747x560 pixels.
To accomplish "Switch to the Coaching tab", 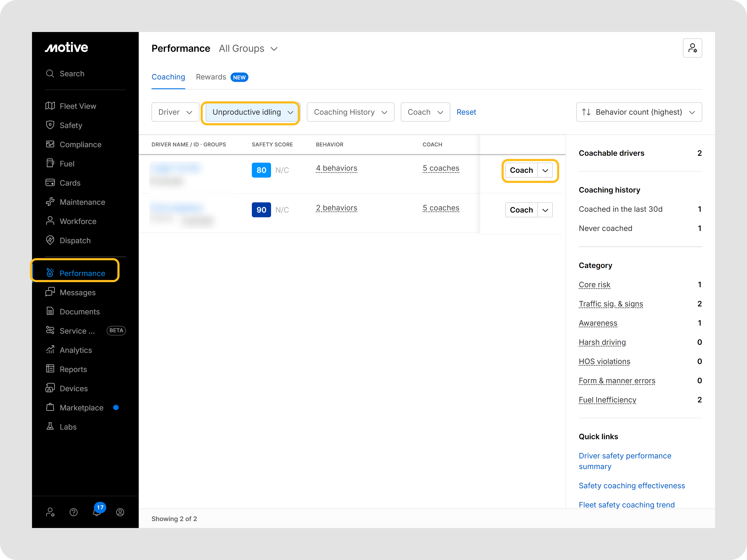I will 168,77.
